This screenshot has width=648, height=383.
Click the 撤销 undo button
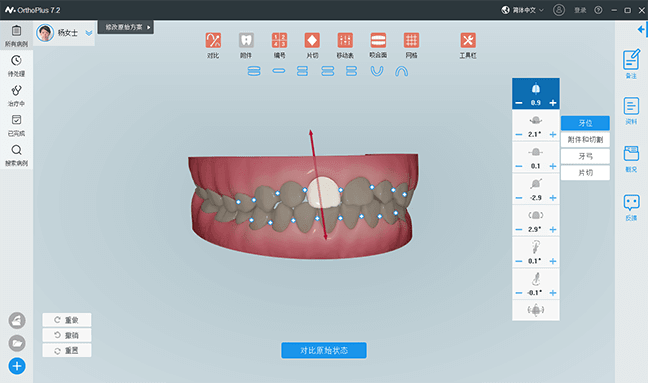pyautogui.click(x=67, y=335)
